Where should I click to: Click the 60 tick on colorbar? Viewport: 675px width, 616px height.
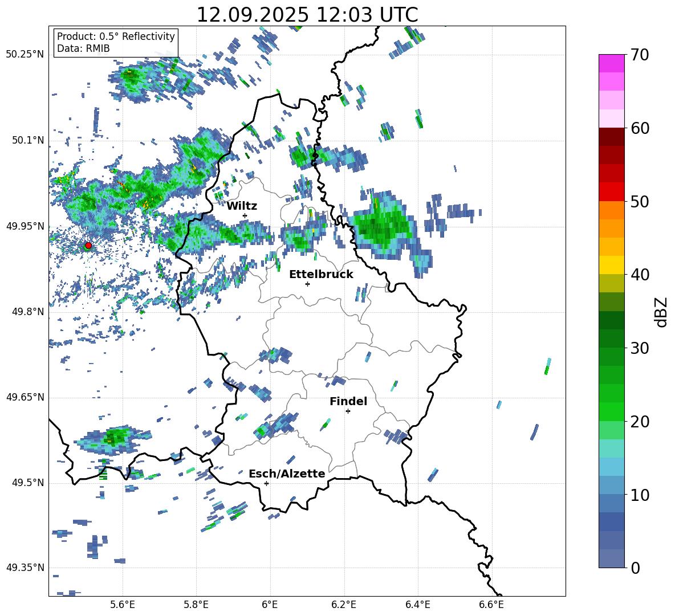pyautogui.click(x=639, y=128)
